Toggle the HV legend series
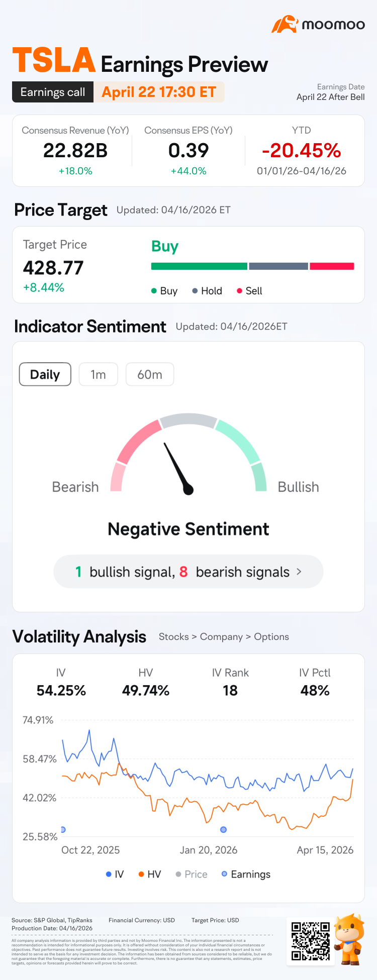This screenshot has height=980, width=377. point(149,874)
